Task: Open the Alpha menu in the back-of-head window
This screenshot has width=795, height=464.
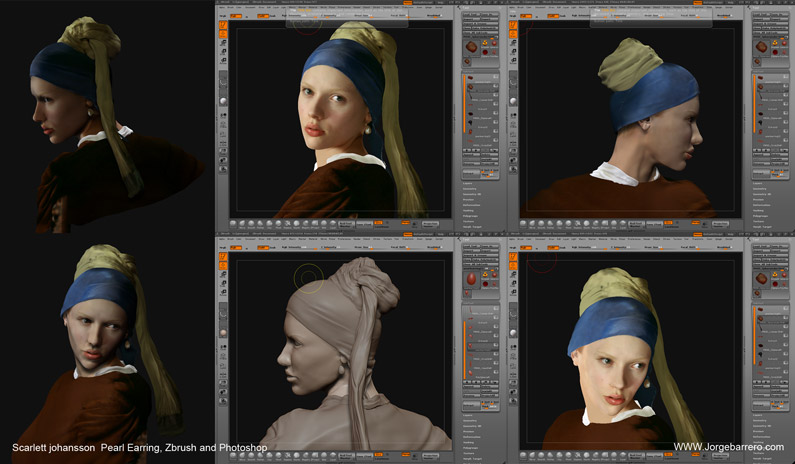Action: click(512, 7)
